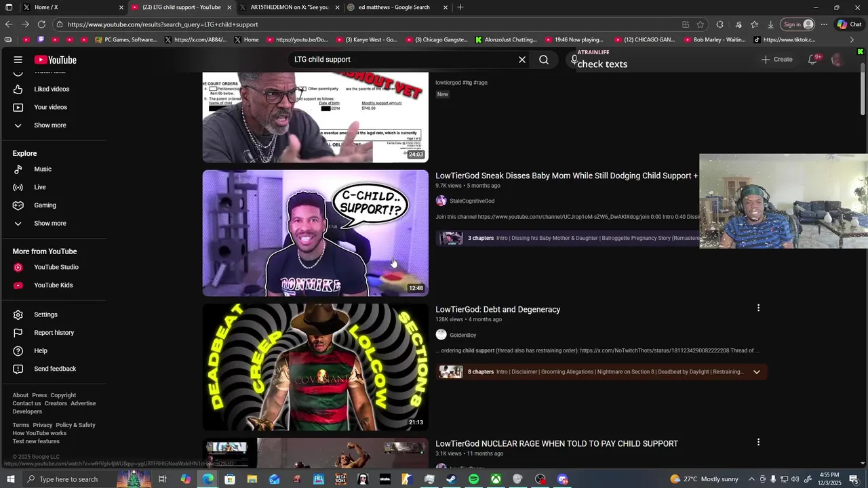The image size is (868, 488).
Task: Click Test new features footer link
Action: click(36, 441)
